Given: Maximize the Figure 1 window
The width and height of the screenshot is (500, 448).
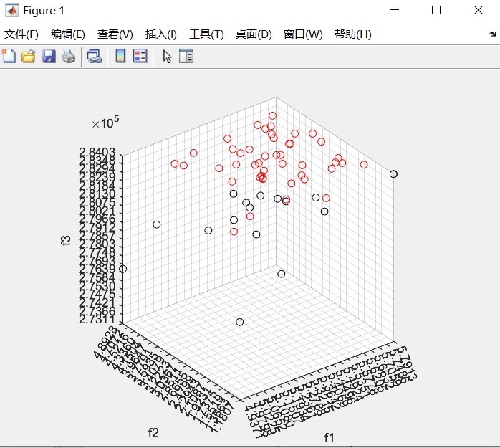Looking at the screenshot, I should [436, 10].
